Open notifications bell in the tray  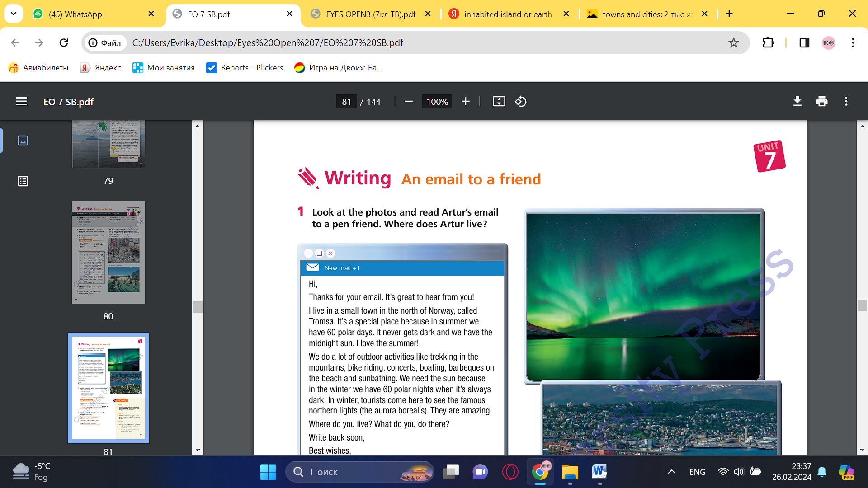pos(822,472)
